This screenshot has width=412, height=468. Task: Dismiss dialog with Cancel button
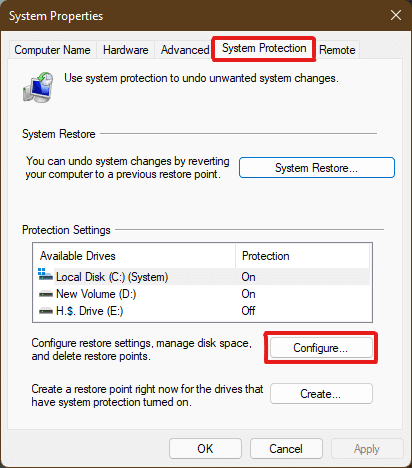coord(286,449)
